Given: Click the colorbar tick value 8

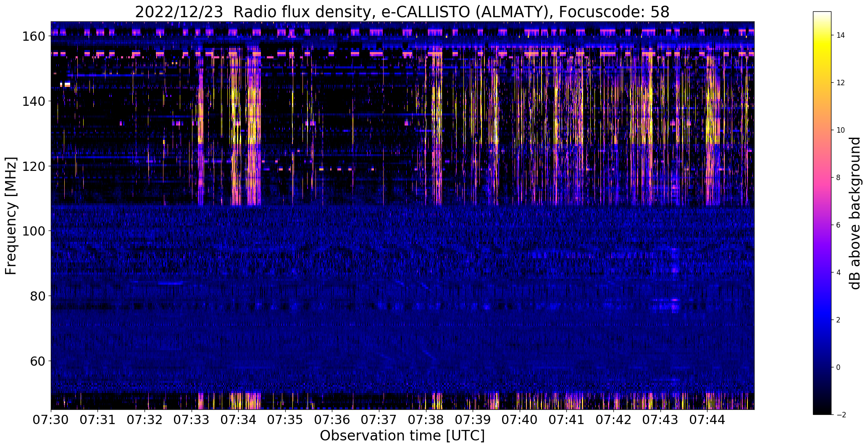Looking at the screenshot, I should click(x=839, y=178).
